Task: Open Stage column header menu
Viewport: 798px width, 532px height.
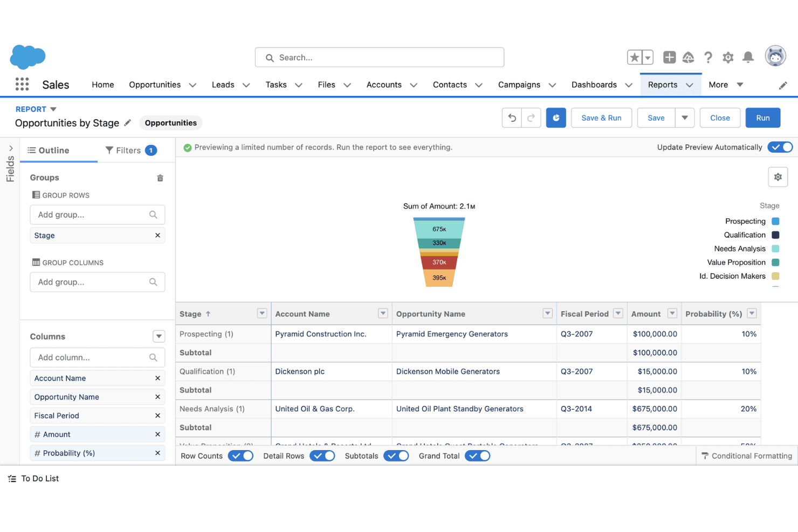Action: (262, 314)
